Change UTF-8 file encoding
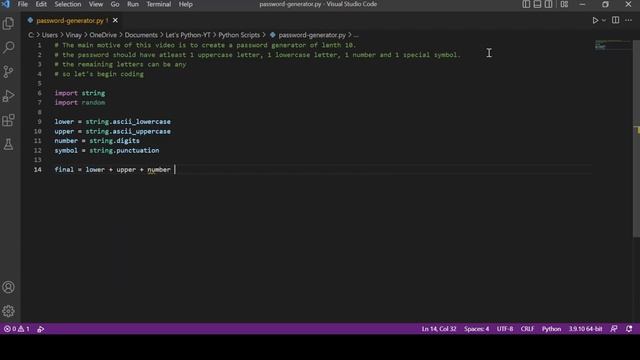The image size is (640, 360). (505, 329)
